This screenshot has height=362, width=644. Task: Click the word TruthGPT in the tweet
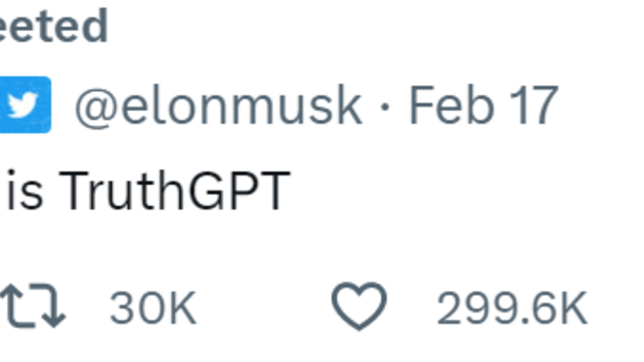(x=175, y=191)
